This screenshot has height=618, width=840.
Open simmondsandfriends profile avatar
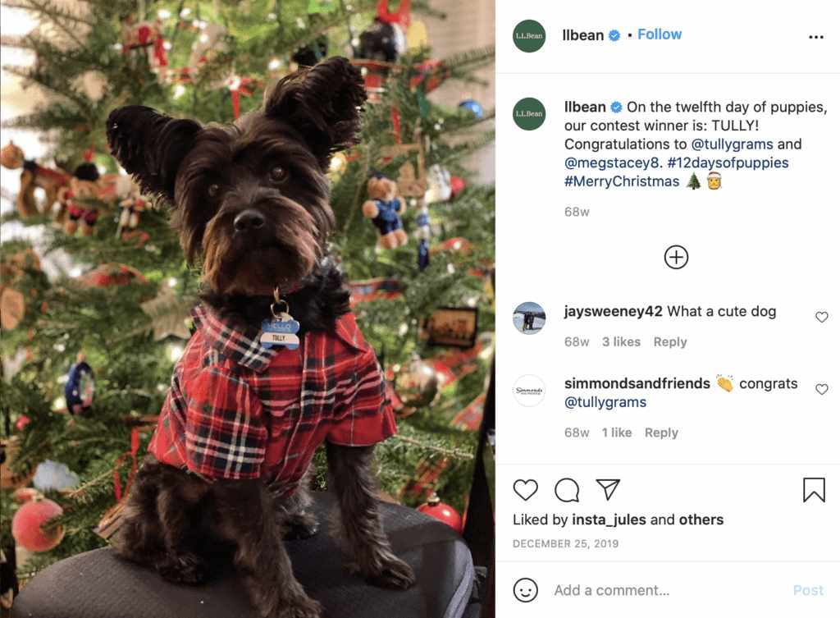(529, 390)
